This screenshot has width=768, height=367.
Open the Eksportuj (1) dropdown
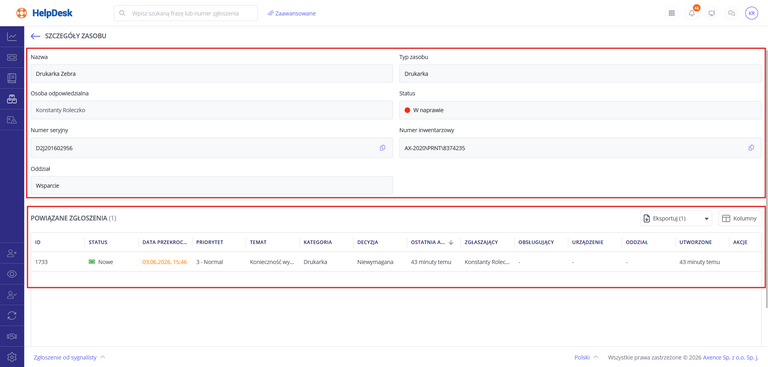[x=676, y=219]
